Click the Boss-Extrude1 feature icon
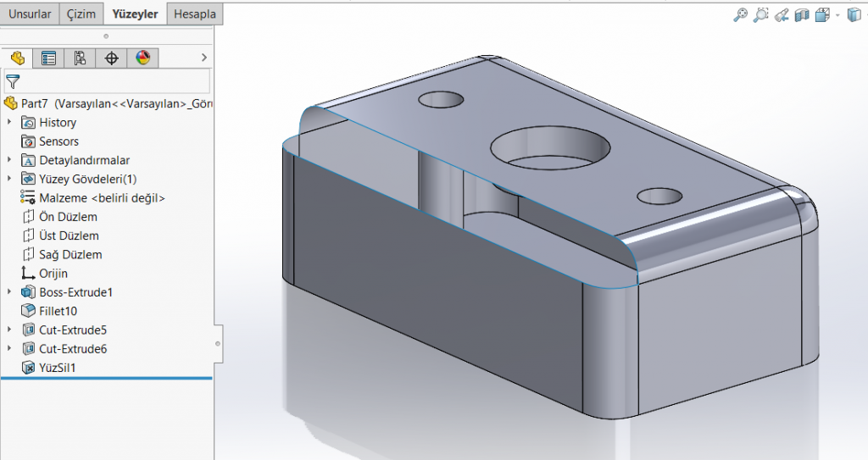This screenshot has width=868, height=460. pos(28,291)
